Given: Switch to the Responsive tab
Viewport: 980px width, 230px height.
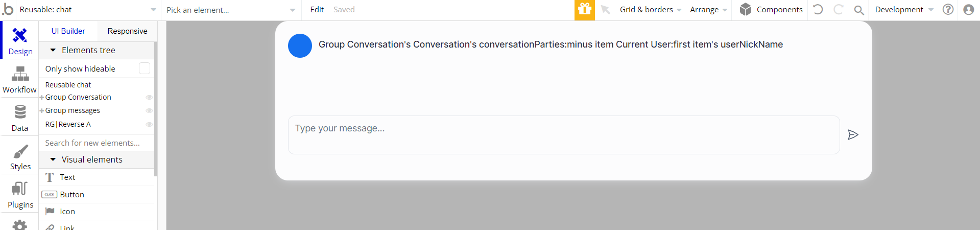Looking at the screenshot, I should point(127,31).
